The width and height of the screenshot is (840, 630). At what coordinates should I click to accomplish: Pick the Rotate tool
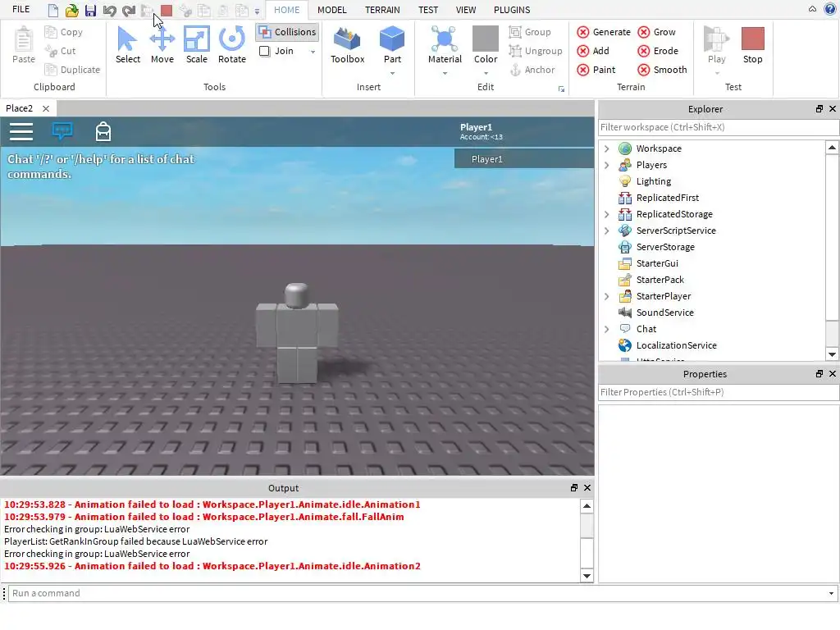(x=232, y=45)
